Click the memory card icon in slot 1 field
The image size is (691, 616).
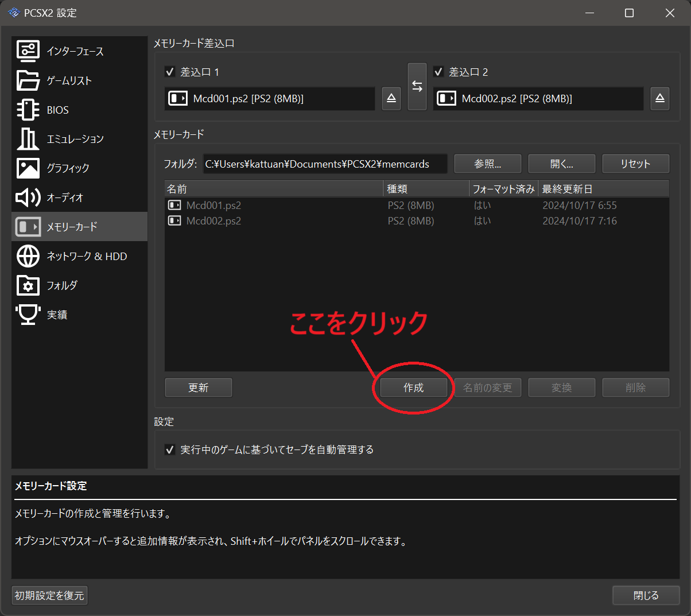pos(178,99)
